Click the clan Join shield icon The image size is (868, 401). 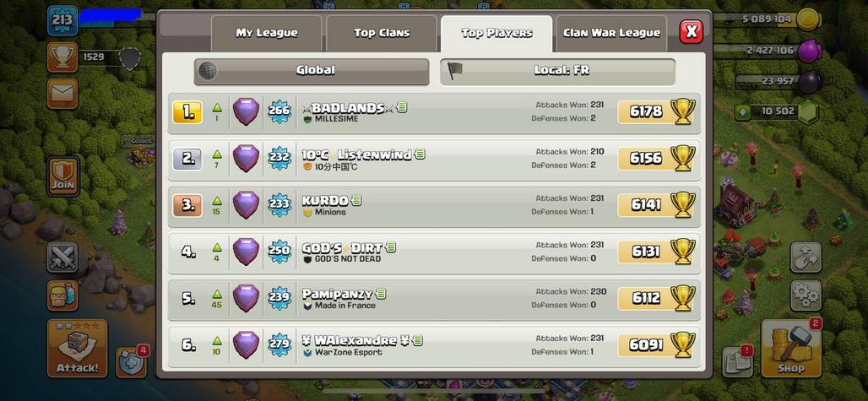[63, 176]
